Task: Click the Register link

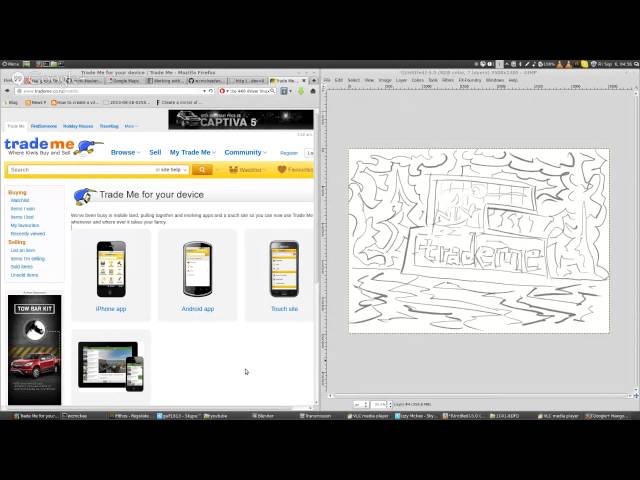Action: [289, 153]
